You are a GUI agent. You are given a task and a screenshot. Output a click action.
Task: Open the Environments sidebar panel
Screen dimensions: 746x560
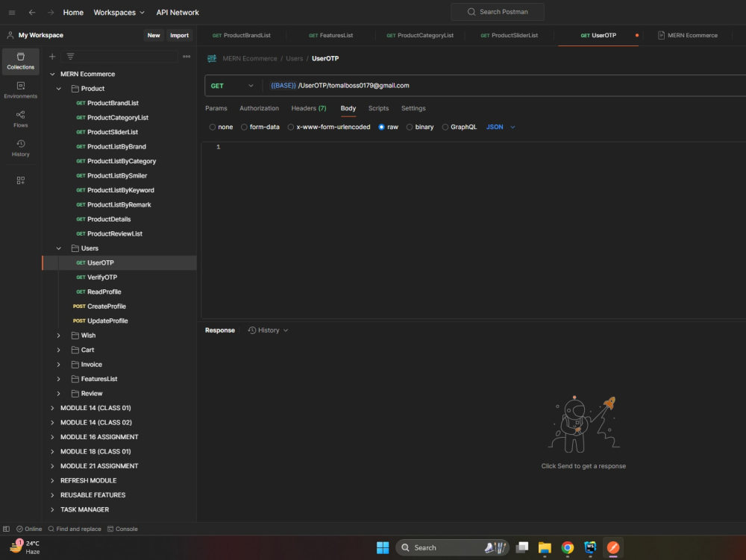pos(20,89)
